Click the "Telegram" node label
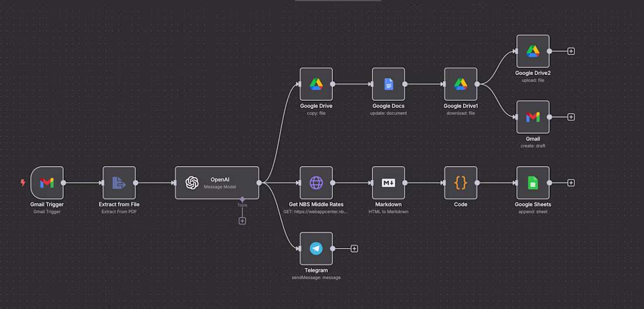The image size is (644, 309). pos(316,270)
